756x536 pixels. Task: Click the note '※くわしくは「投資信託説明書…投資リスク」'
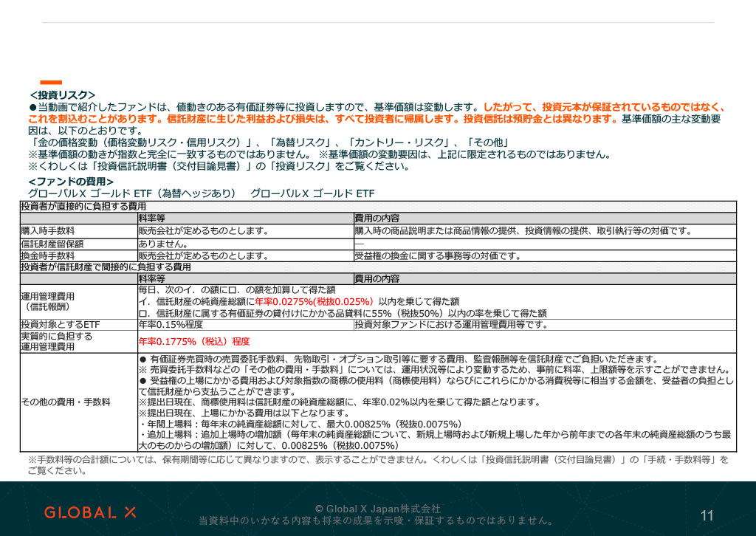pos(219,166)
